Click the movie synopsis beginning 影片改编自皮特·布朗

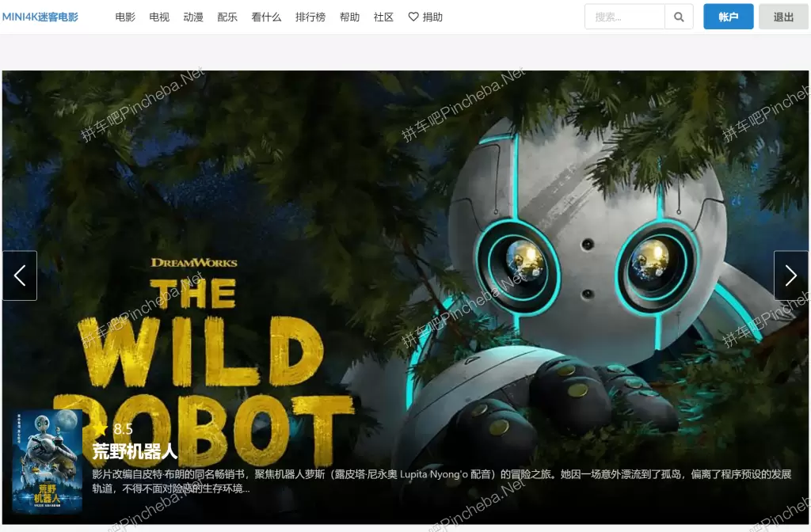(442, 481)
